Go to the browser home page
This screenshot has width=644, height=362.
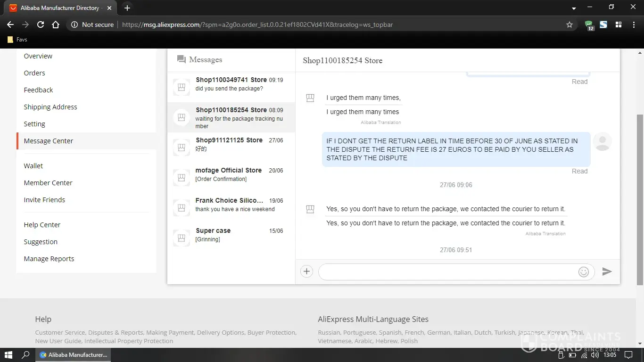tap(56, 25)
